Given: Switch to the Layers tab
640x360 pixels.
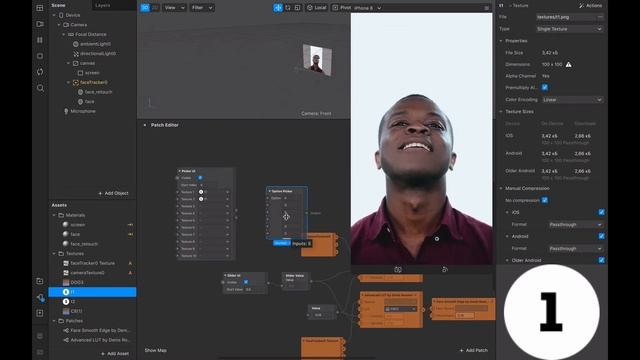Looking at the screenshot, I should click(102, 5).
